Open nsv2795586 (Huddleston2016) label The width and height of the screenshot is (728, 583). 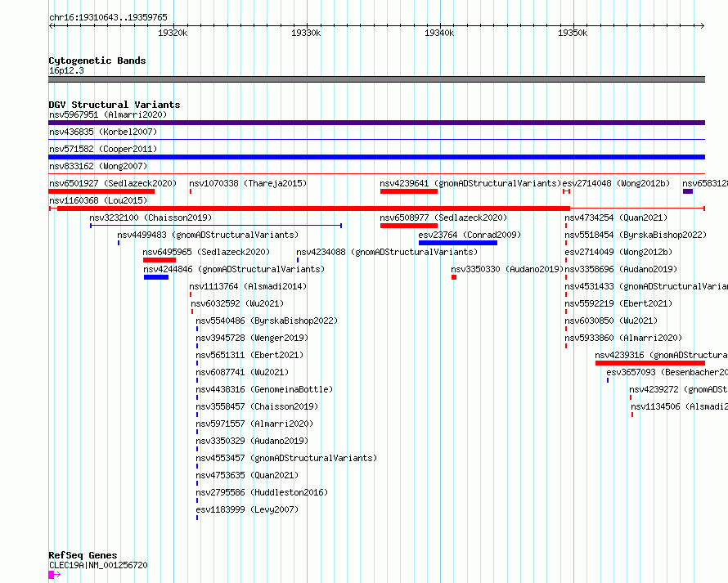pyautogui.click(x=262, y=492)
